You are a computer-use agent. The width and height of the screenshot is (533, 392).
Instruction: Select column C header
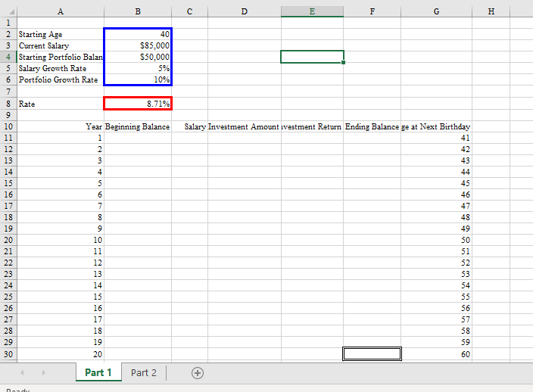190,11
